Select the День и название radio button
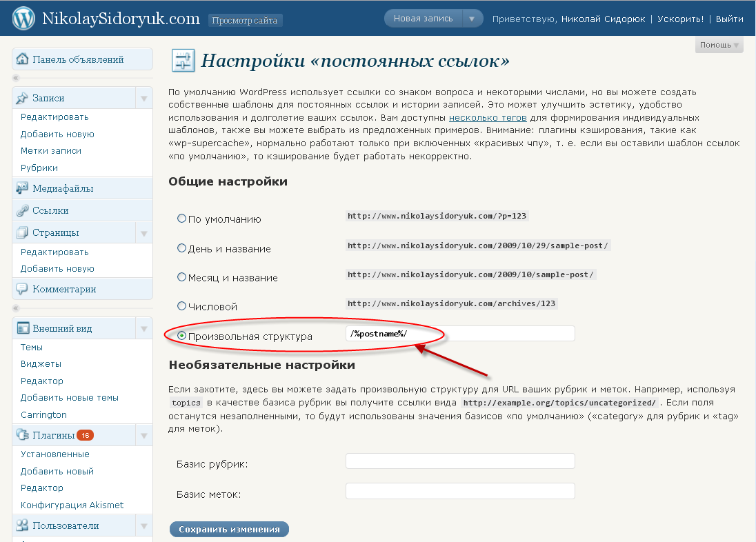This screenshot has height=542, width=756. [x=181, y=248]
